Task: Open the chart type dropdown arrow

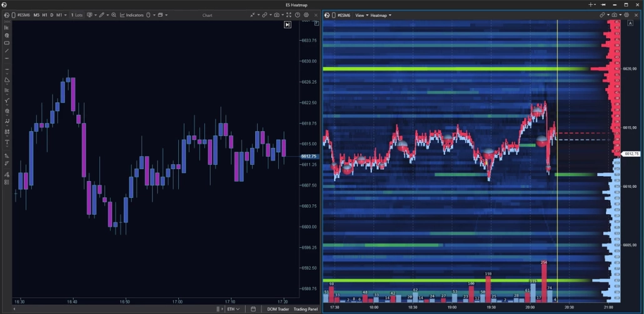Action: pos(95,15)
